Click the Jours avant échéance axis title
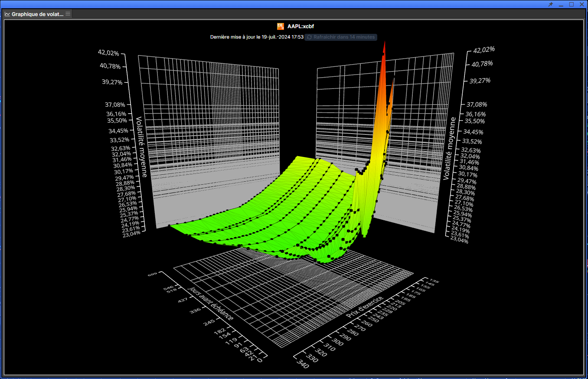 pyautogui.click(x=211, y=303)
